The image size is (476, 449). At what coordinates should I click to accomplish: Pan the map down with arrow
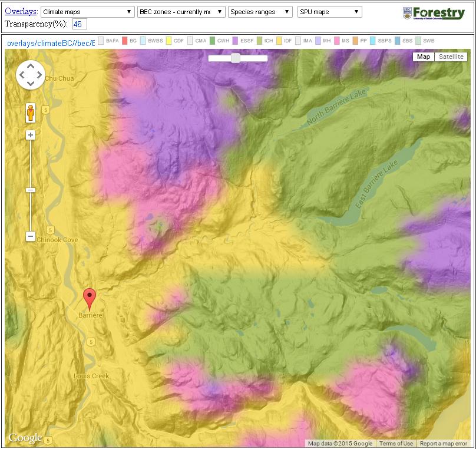pos(31,84)
